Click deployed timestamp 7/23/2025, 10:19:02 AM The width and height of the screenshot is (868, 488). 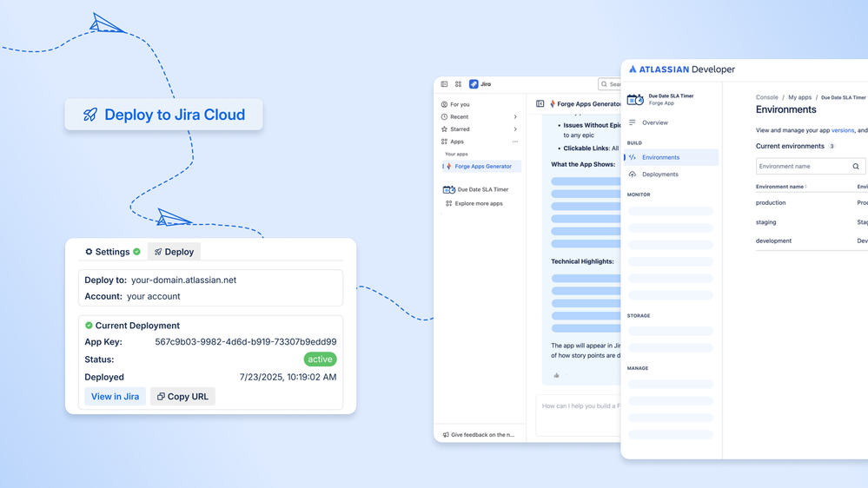288,377
